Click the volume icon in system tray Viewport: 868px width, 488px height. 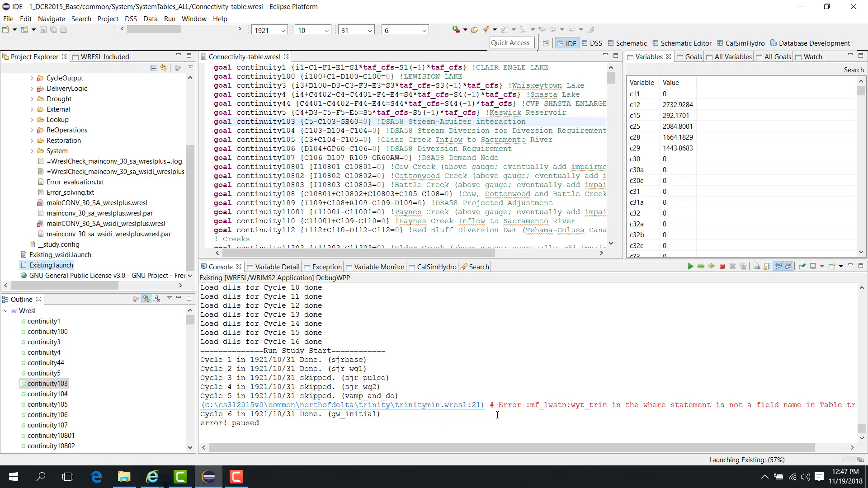click(805, 477)
